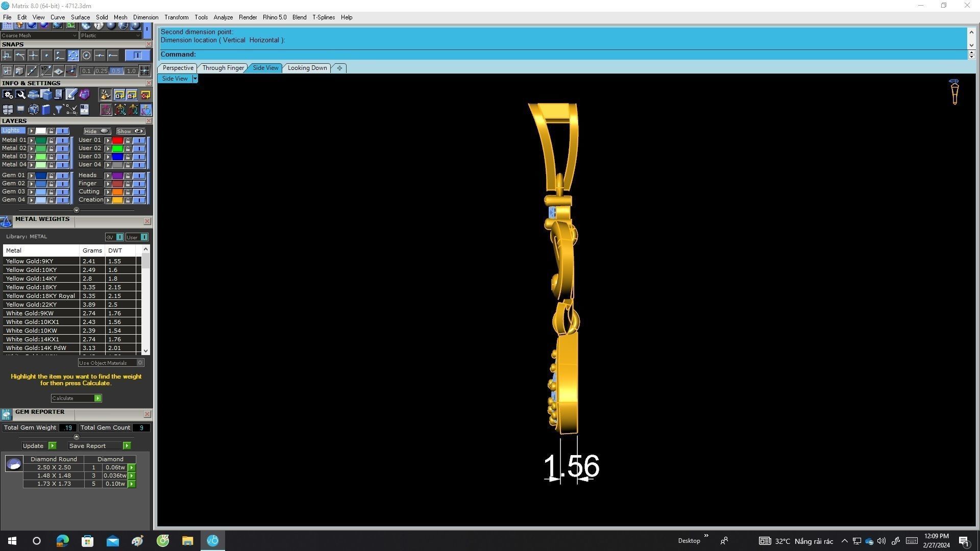Enable the center point snap icon
980x551 pixels.
[86, 56]
